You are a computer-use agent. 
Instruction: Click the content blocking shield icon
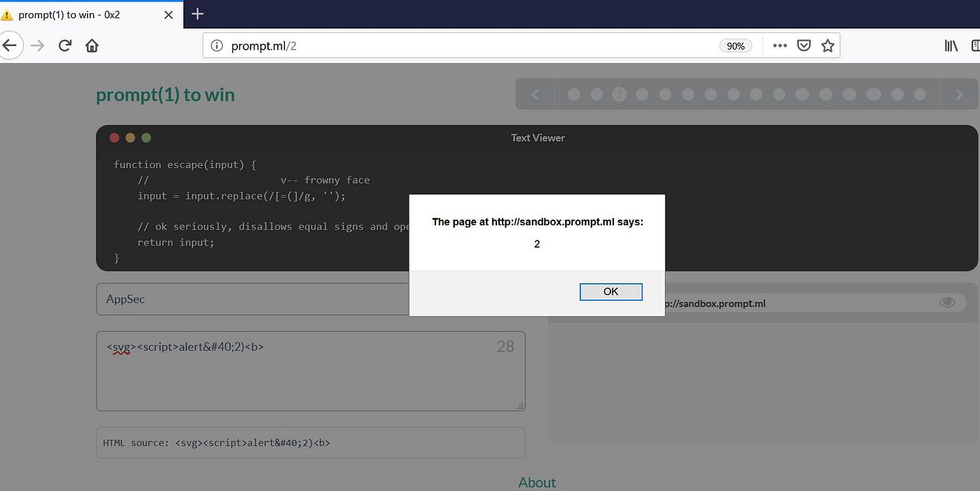(803, 45)
